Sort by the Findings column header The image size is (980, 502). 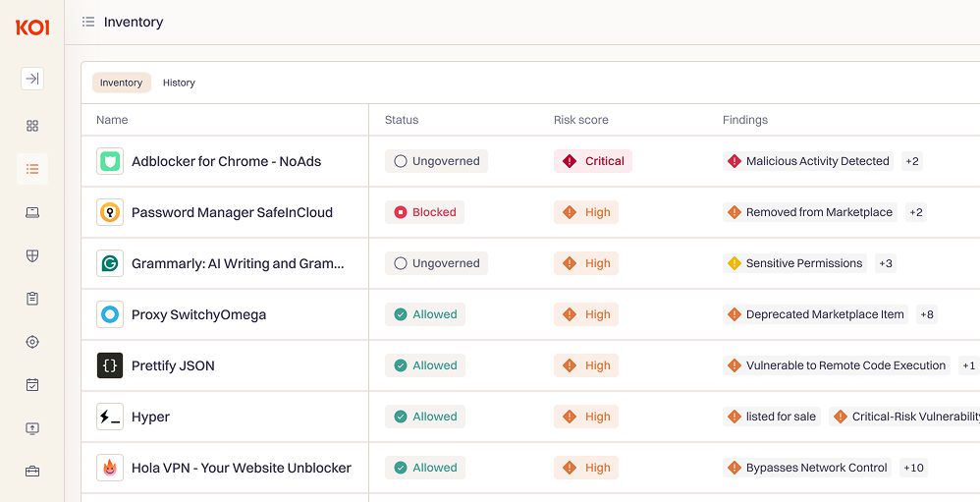coord(745,120)
